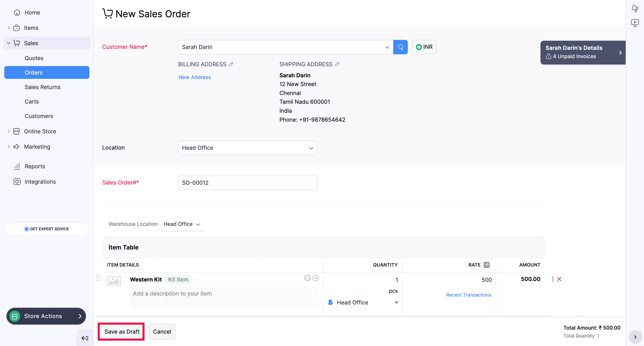The height and width of the screenshot is (346, 644).
Task: Open the rate calculator icon in RATE header
Action: pyautogui.click(x=486, y=265)
